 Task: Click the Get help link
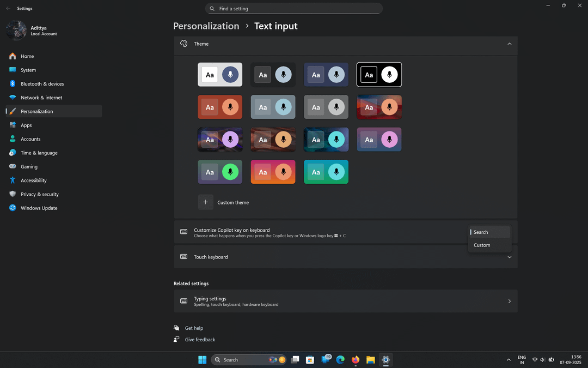coord(194,328)
